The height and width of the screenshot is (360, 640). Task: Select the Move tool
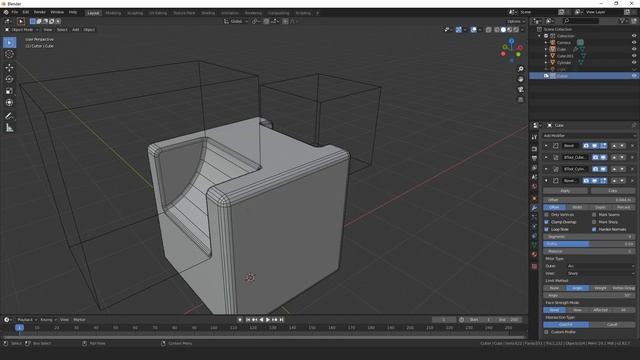tap(9, 68)
